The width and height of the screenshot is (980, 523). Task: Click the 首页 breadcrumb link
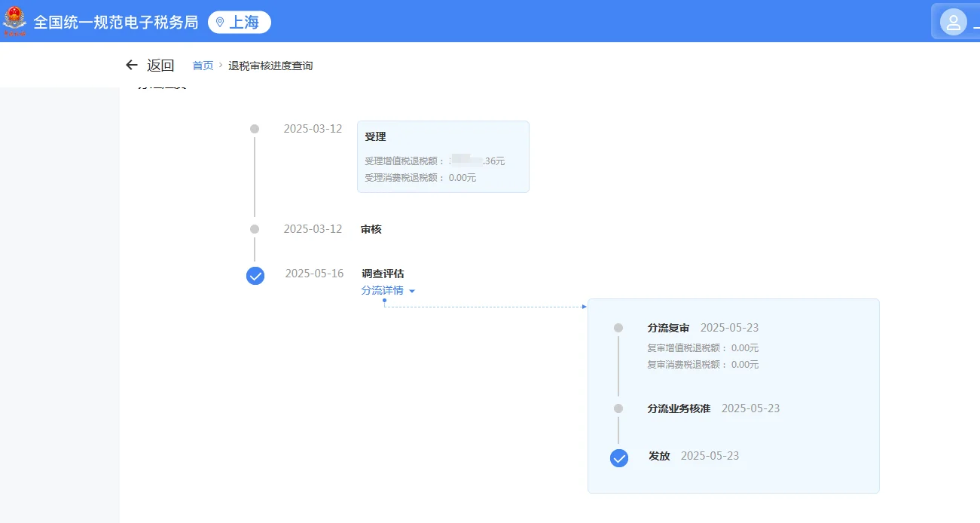(x=202, y=66)
